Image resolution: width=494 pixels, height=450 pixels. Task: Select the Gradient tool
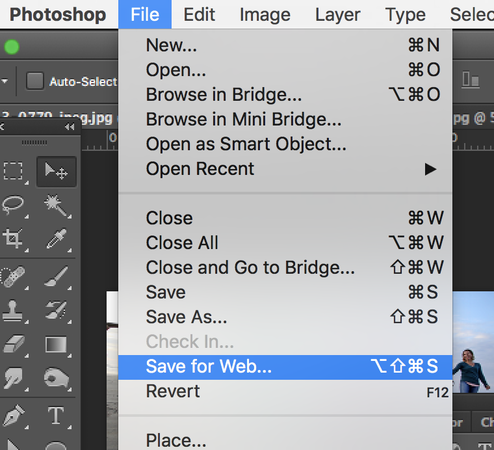[56, 344]
